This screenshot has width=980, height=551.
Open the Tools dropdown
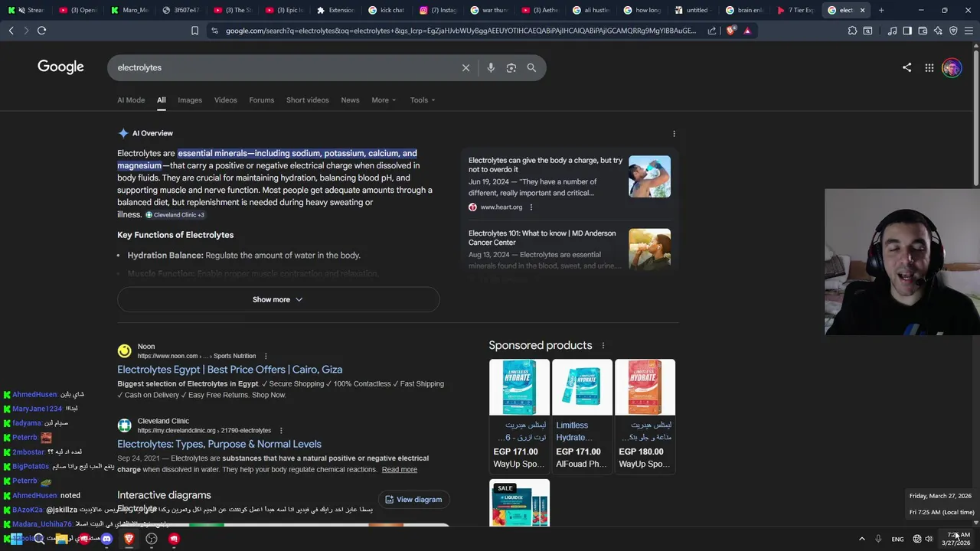click(x=422, y=100)
